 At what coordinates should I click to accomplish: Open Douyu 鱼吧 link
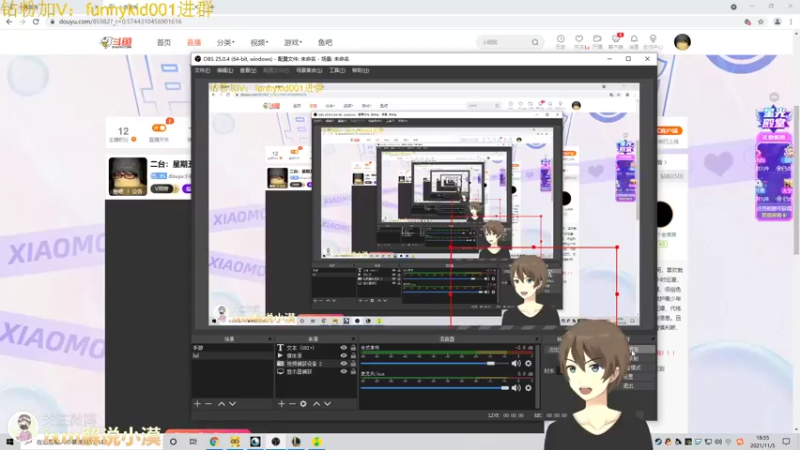(x=325, y=42)
